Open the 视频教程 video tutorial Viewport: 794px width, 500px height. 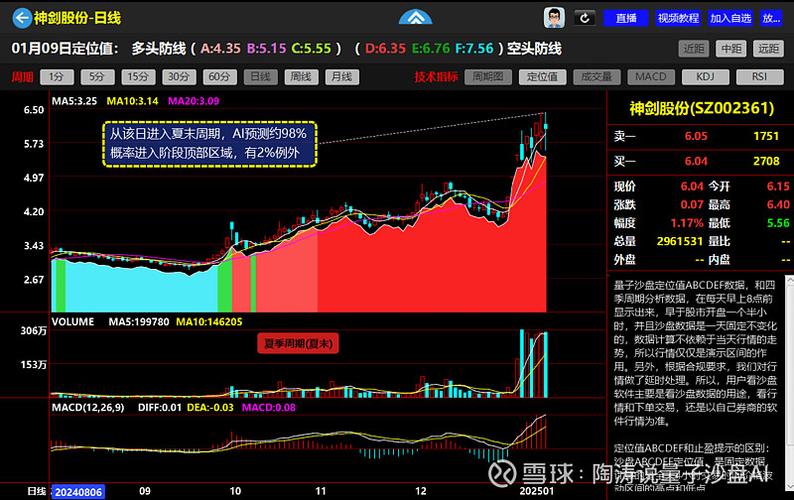tap(678, 18)
